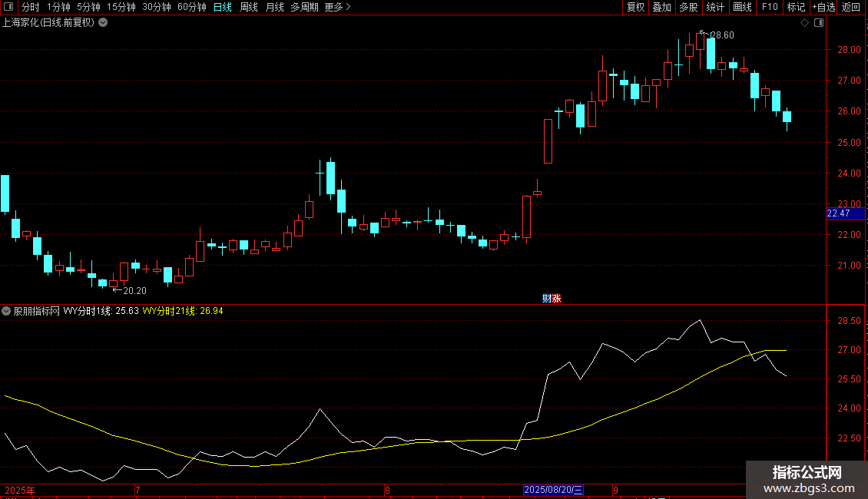Click the diamond marker icon above chart
Image resolution: width=868 pixels, height=499 pixels.
(x=804, y=23)
